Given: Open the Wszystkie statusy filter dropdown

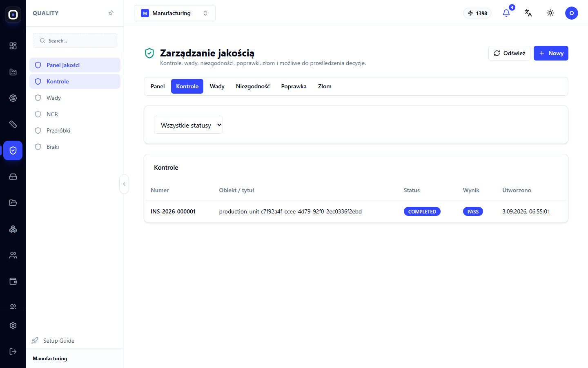Looking at the screenshot, I should point(188,125).
